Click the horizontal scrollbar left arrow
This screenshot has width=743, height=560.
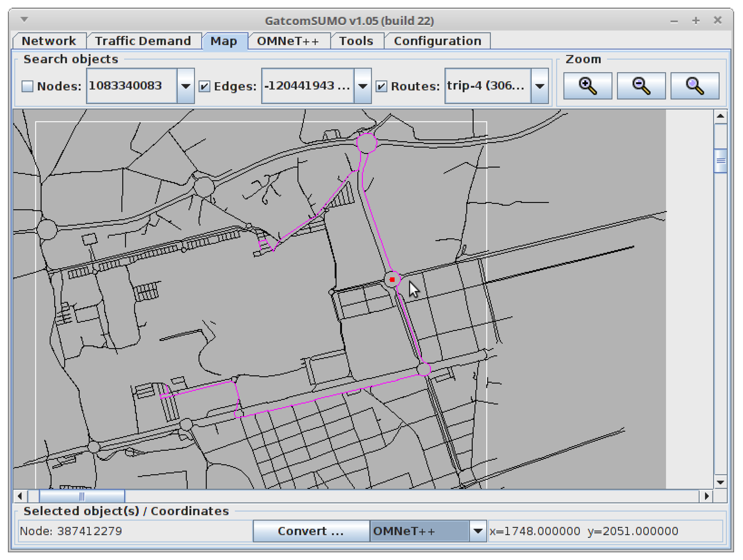click(20, 496)
